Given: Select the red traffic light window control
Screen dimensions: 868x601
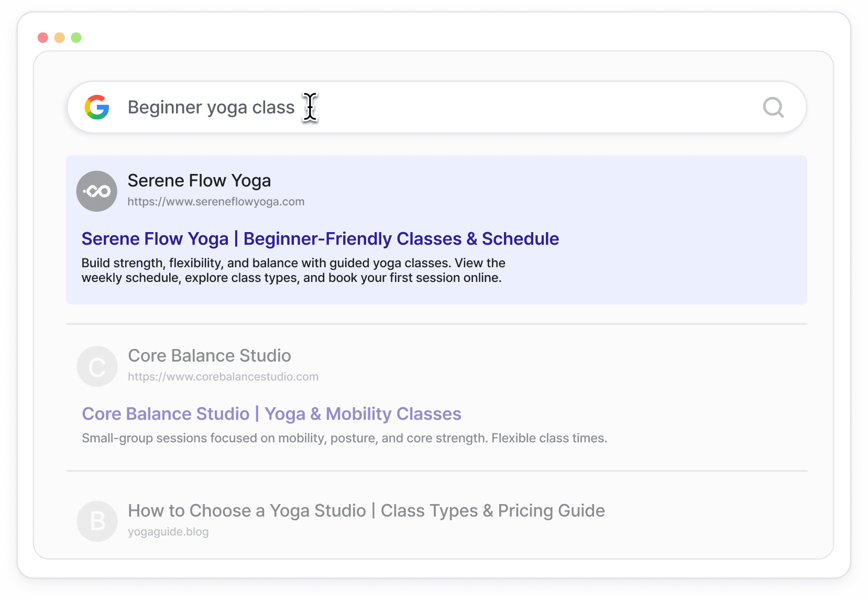Looking at the screenshot, I should pyautogui.click(x=42, y=37).
